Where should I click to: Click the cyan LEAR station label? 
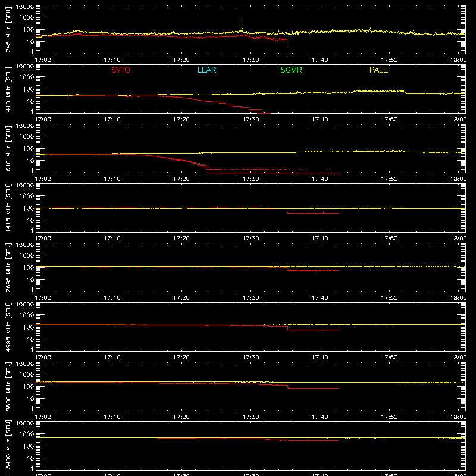pos(206,70)
